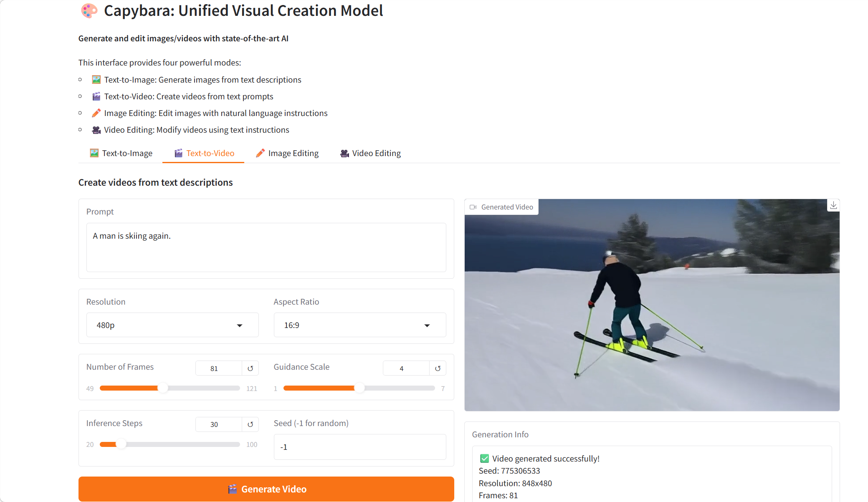Open the Video Editing tab
The image size is (868, 502).
tap(370, 153)
